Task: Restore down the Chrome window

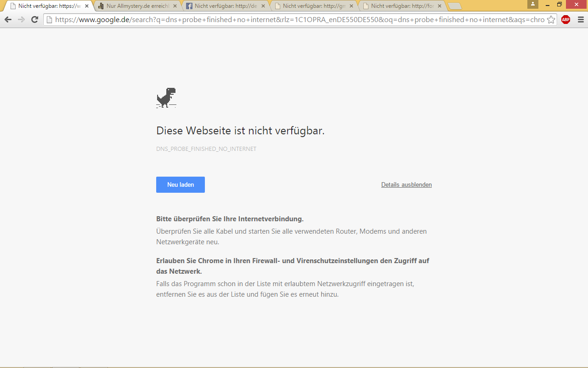Action: (560, 4)
